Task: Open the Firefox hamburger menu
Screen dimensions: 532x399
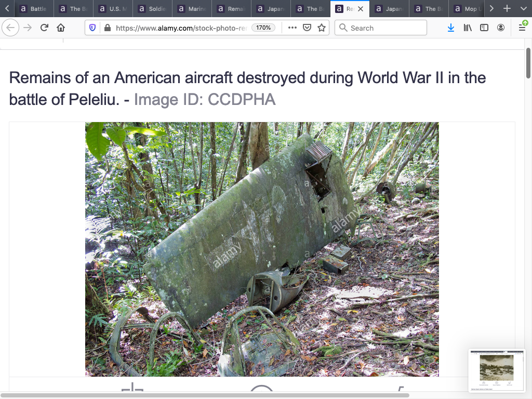Action: pyautogui.click(x=522, y=28)
